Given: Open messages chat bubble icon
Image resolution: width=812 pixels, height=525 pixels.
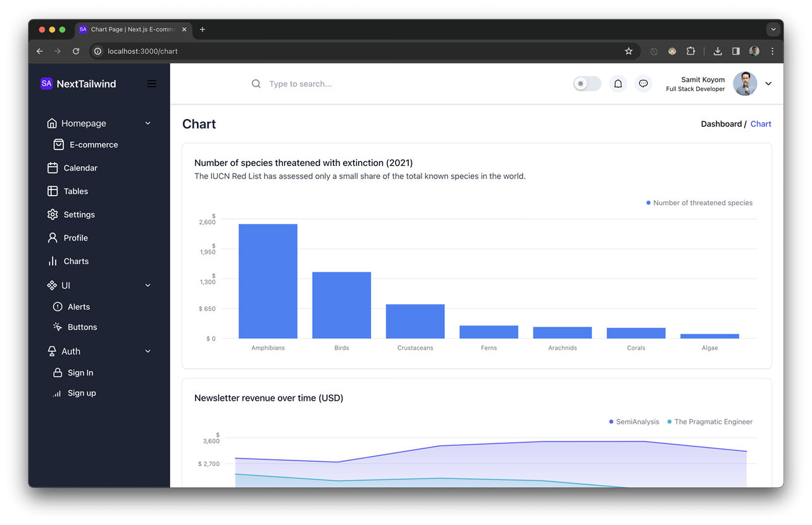Looking at the screenshot, I should point(644,84).
